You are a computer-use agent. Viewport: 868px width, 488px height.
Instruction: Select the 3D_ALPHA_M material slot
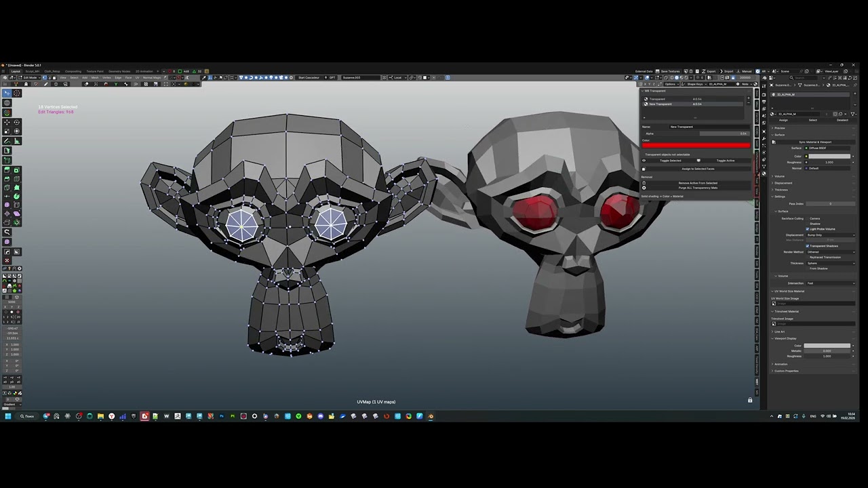pyautogui.click(x=809, y=95)
